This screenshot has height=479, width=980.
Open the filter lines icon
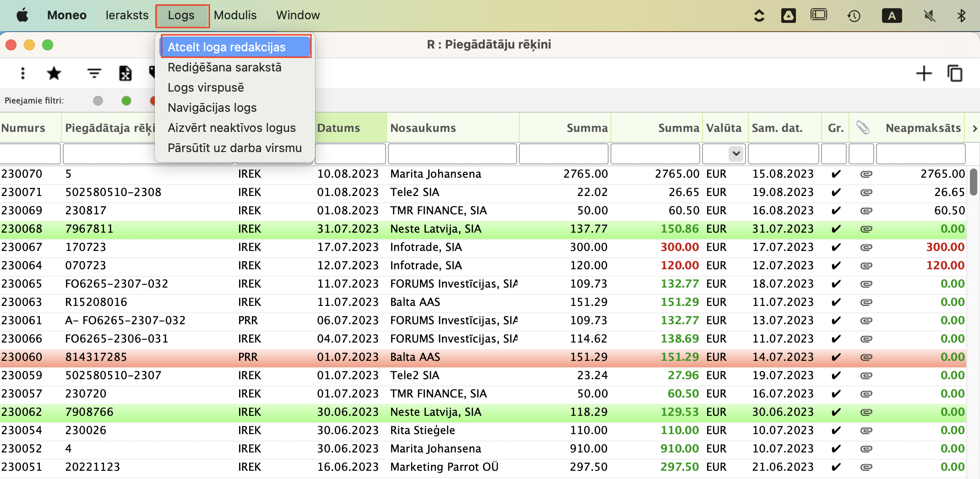94,73
